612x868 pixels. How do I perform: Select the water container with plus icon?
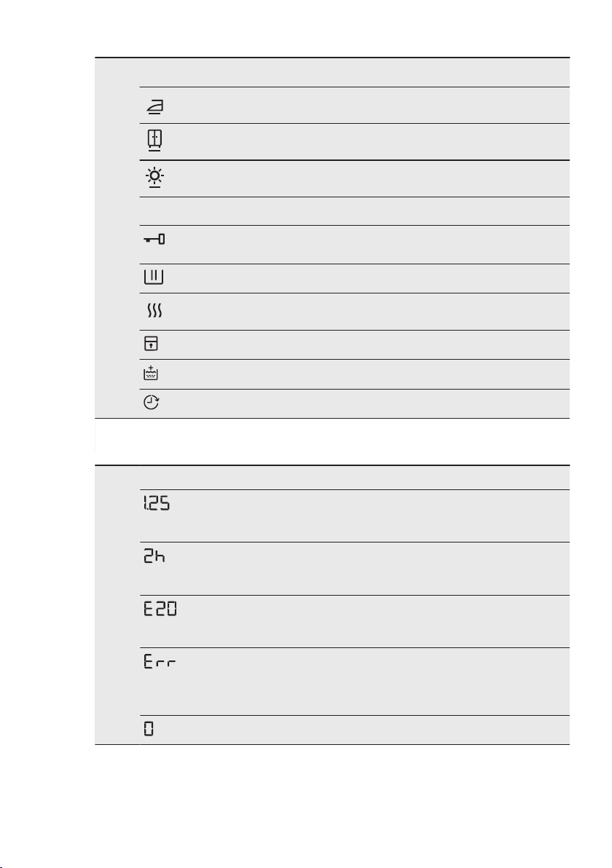(151, 373)
